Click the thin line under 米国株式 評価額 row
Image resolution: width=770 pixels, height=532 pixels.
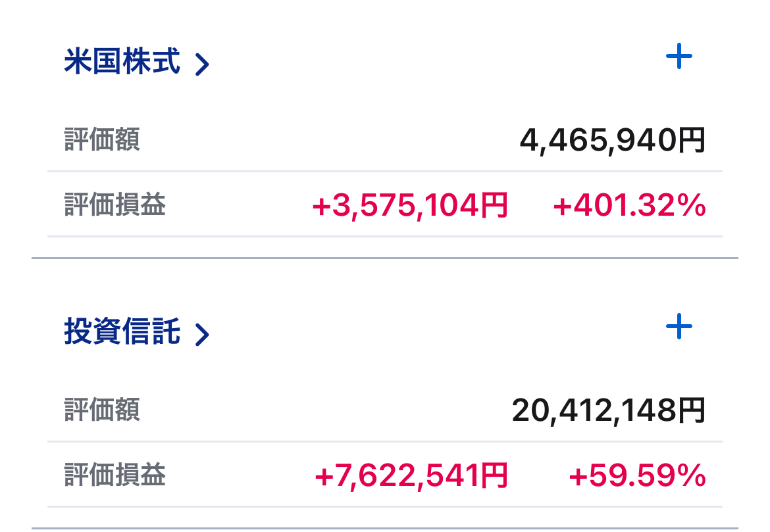click(385, 171)
